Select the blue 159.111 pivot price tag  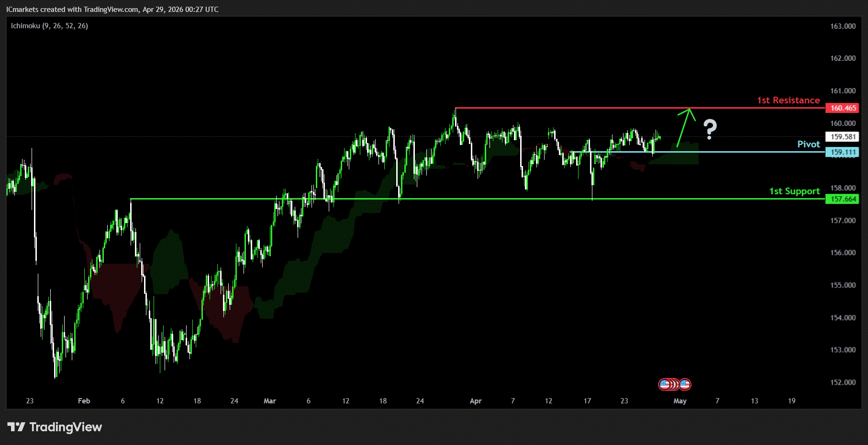click(842, 152)
